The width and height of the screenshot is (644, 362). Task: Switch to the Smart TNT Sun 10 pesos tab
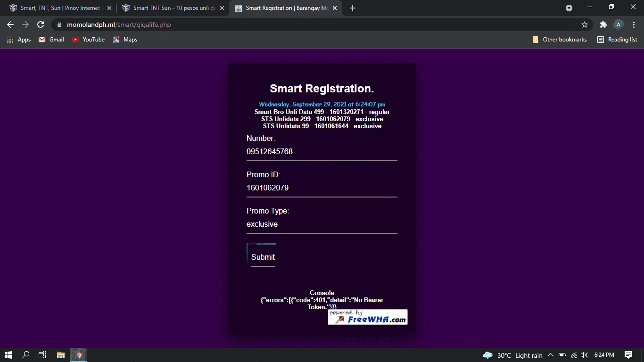(173, 8)
